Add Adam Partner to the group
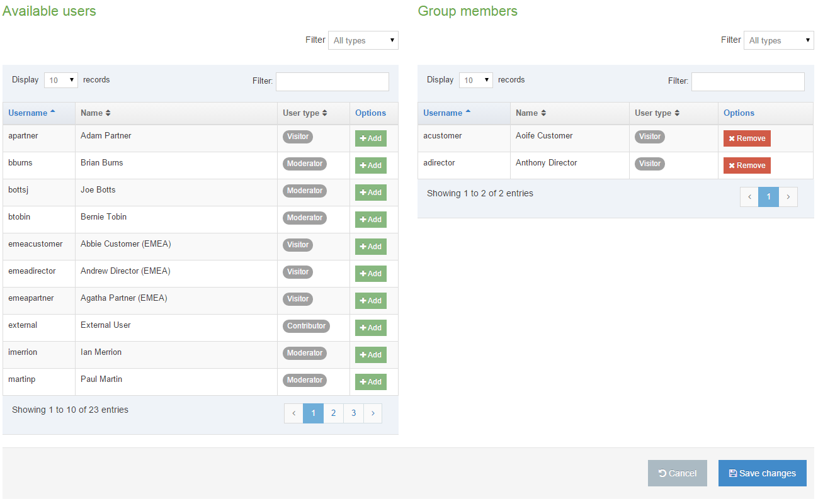This screenshot has width=818, height=504. pyautogui.click(x=370, y=138)
